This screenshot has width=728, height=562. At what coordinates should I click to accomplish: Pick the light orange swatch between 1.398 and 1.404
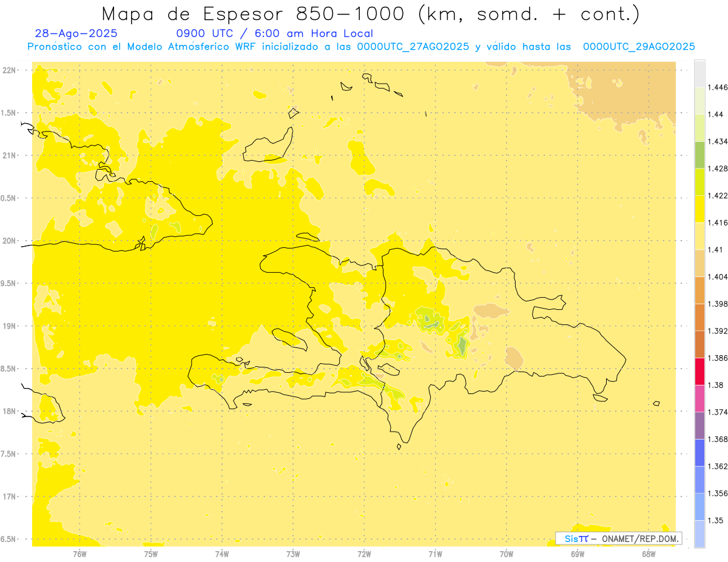(x=699, y=290)
